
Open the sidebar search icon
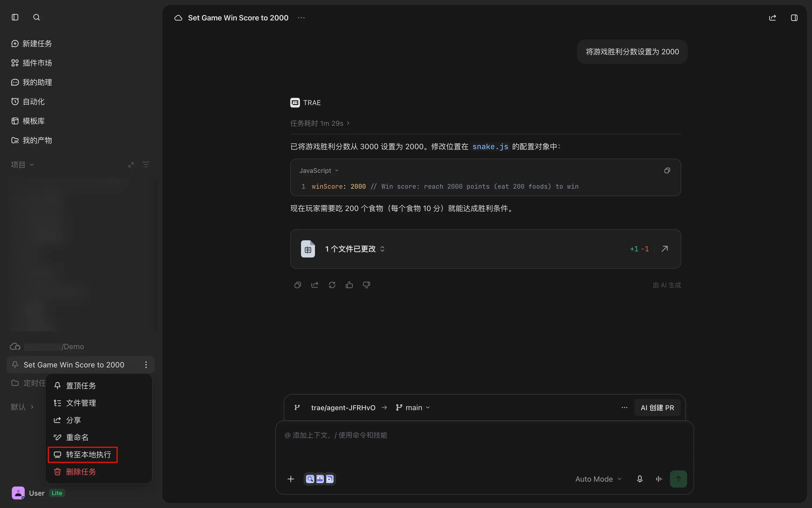point(37,17)
